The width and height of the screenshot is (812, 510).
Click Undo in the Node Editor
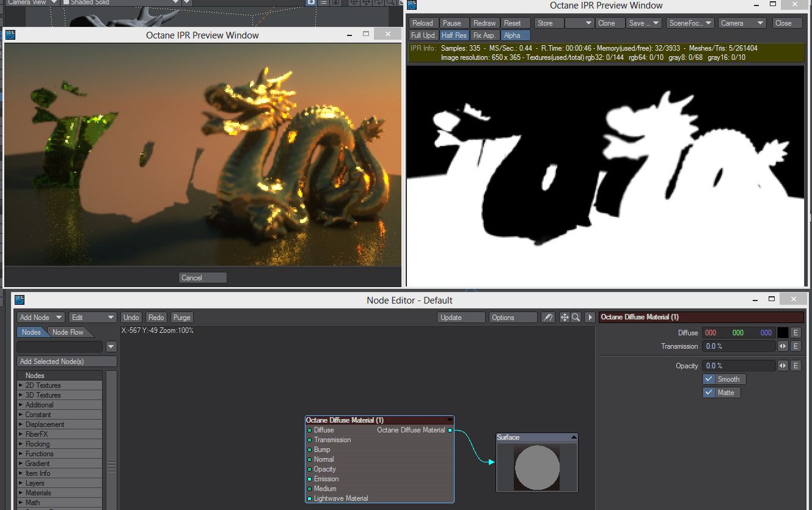click(x=131, y=318)
